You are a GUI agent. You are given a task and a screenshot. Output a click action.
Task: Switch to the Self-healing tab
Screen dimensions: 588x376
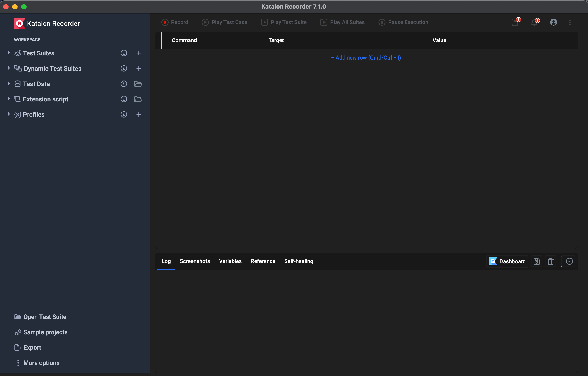(299, 261)
